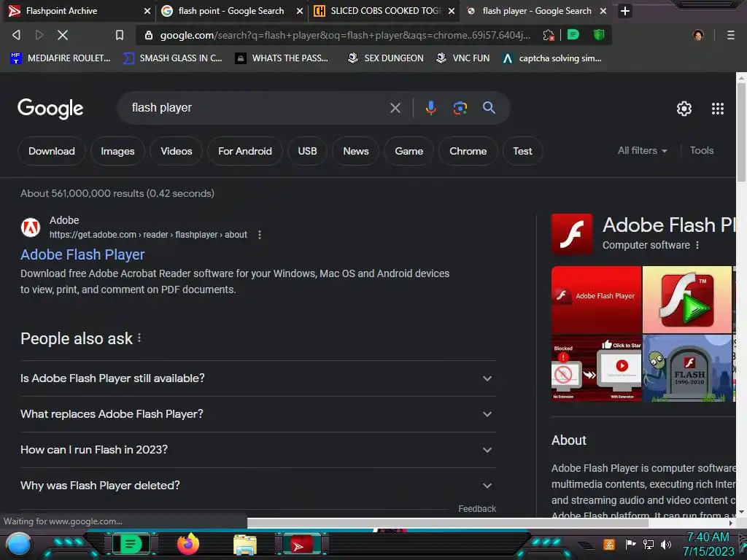747x560 pixels.
Task: Click the network tray icon
Action: (x=649, y=544)
